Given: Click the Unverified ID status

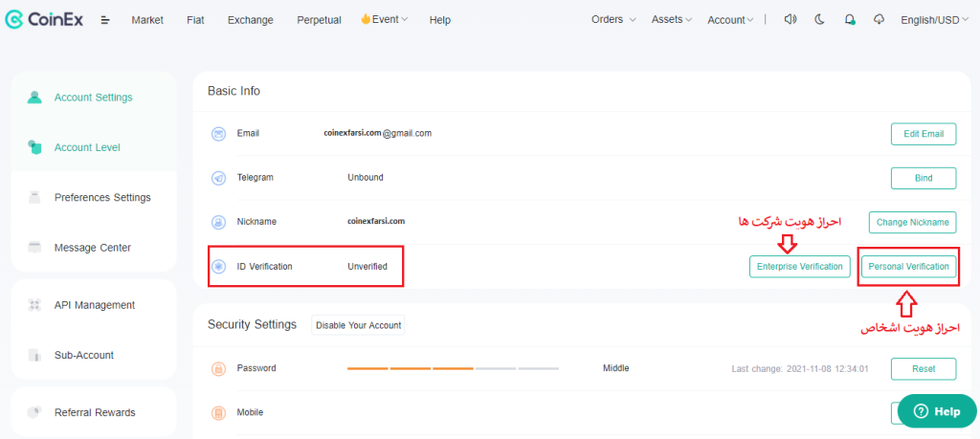Looking at the screenshot, I should (367, 267).
